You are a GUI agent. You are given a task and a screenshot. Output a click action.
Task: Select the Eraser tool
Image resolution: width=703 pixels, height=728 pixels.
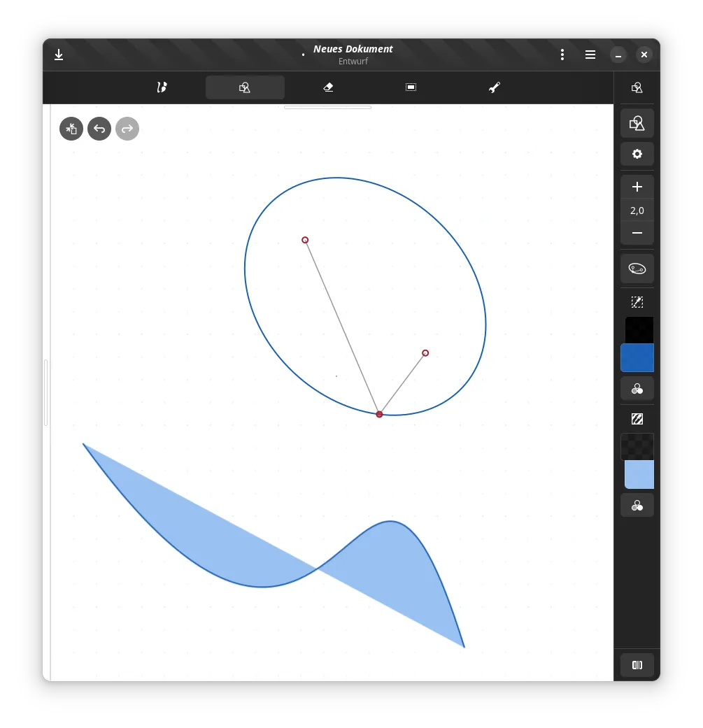coord(328,87)
